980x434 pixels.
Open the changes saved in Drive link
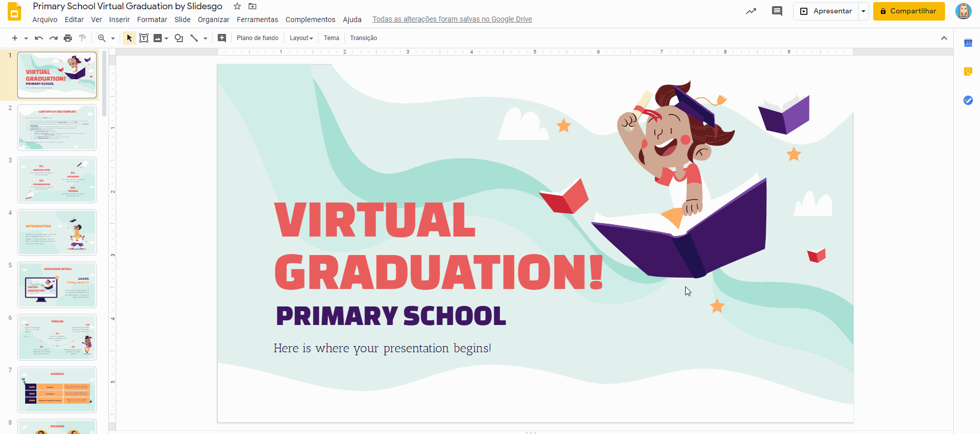[x=452, y=20]
